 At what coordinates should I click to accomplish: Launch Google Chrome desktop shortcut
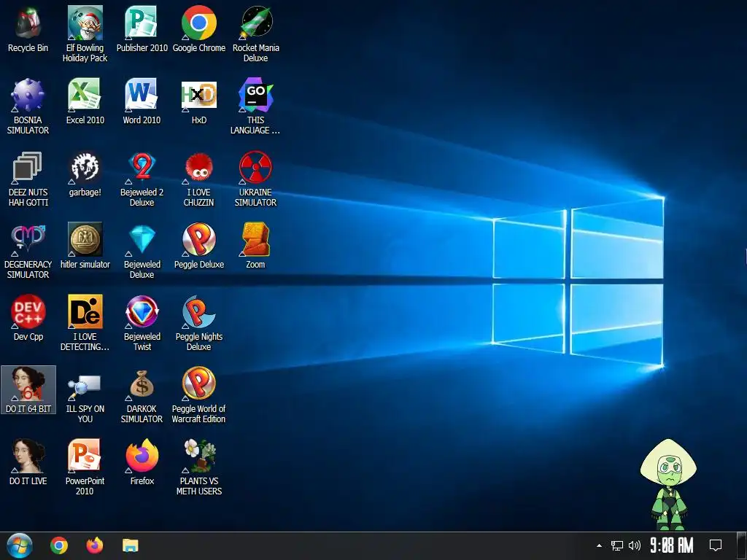tap(199, 29)
